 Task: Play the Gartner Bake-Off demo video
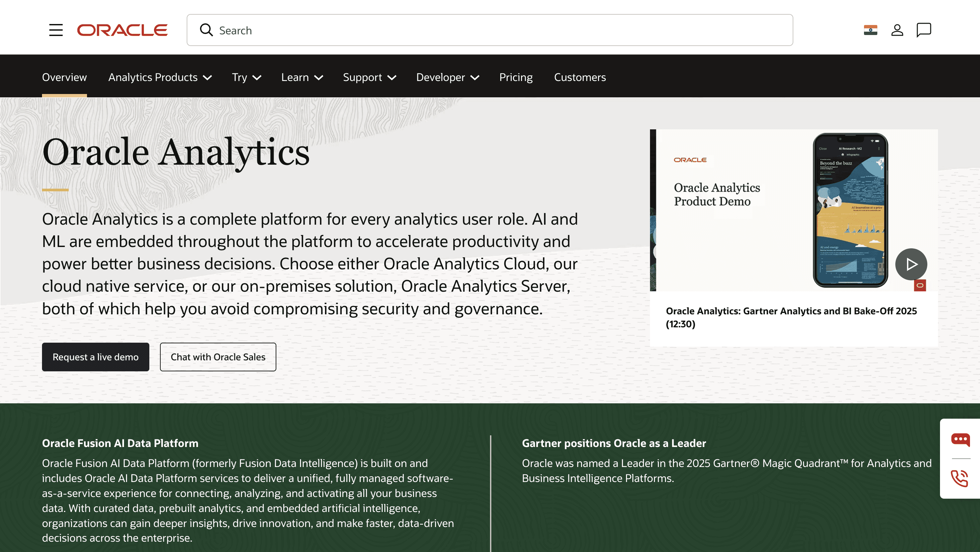pos(911,264)
